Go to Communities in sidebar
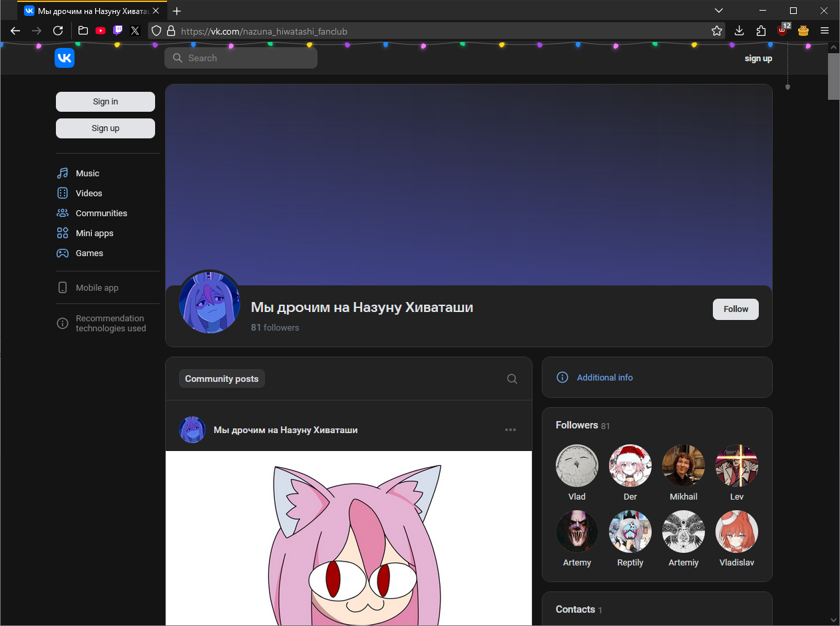This screenshot has width=840, height=626. point(101,213)
